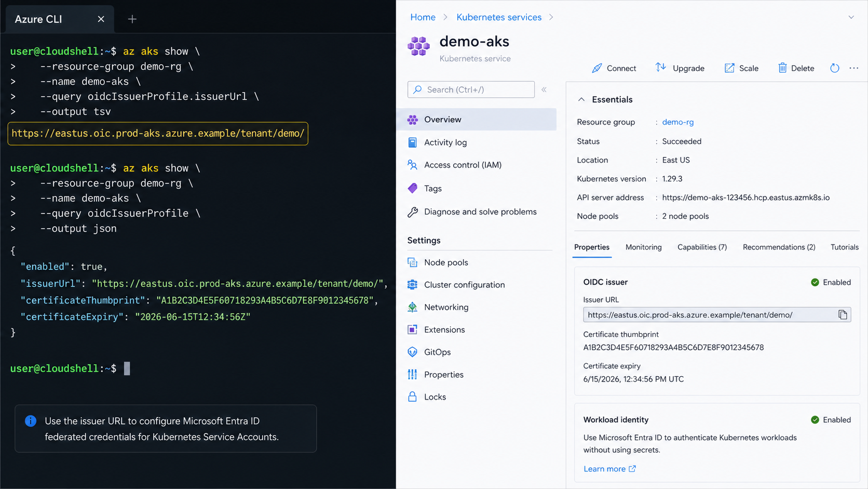This screenshot has height=489, width=868.
Task: Open Overview in the sidebar
Action: pyautogui.click(x=477, y=120)
